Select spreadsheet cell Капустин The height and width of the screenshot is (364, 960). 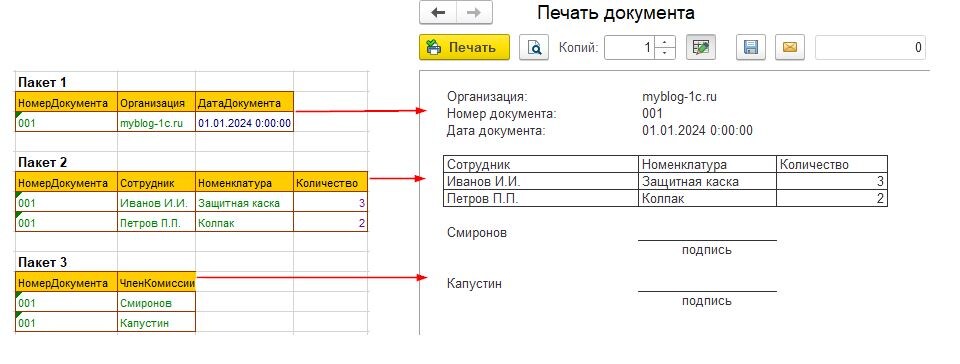(157, 322)
